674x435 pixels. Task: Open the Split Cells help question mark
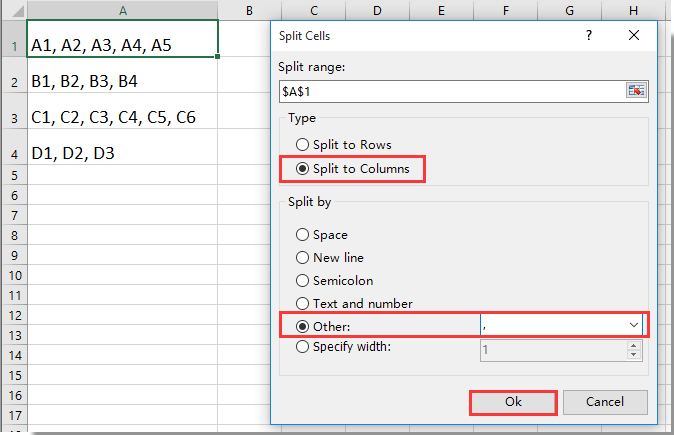point(589,35)
